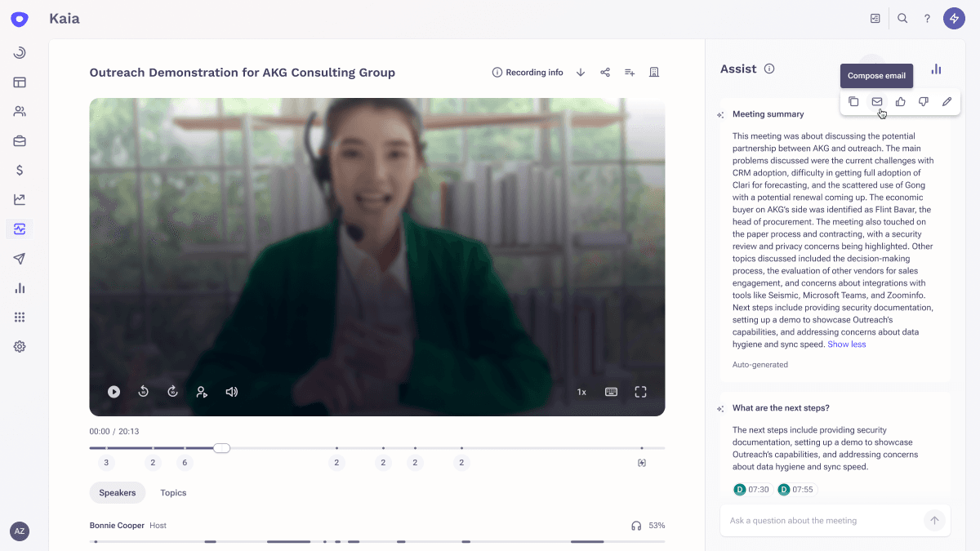Select the Kaia call recordings icon in sidebar
This screenshot has width=980, height=551.
click(20, 229)
